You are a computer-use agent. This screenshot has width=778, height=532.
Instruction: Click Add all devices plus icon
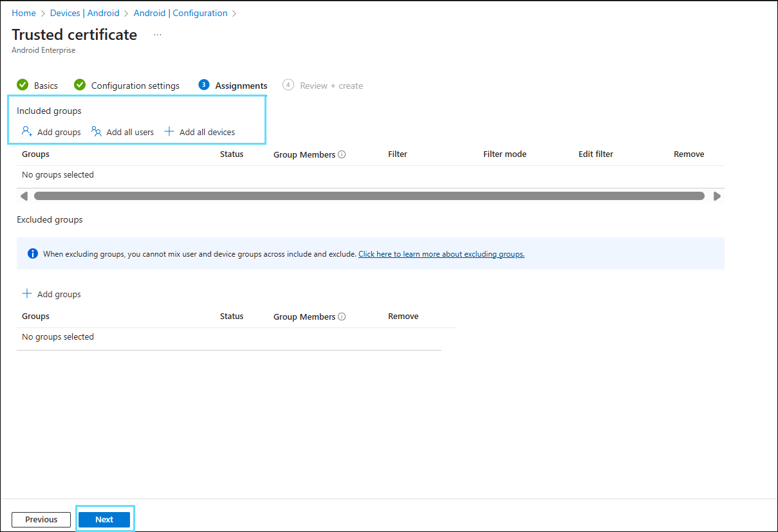(169, 132)
